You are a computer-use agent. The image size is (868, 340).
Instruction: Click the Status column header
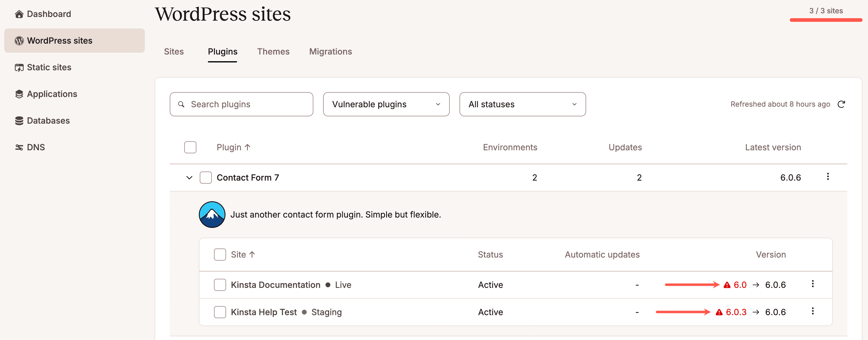(x=490, y=255)
